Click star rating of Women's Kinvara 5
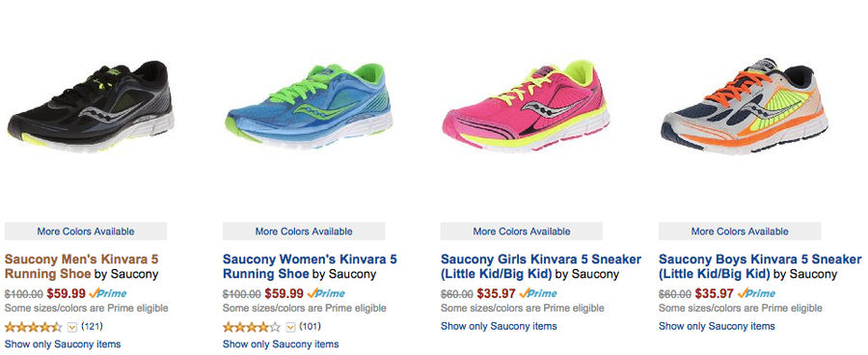The image size is (868, 355). 252,327
